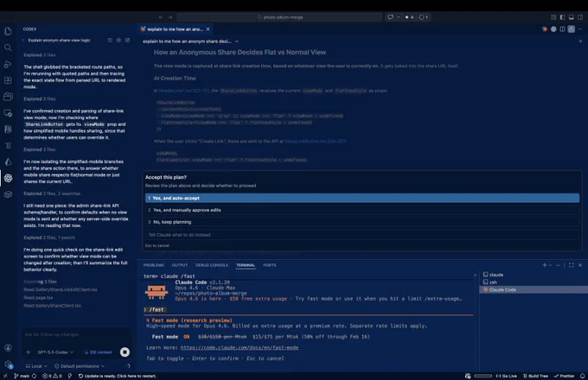The height and width of the screenshot is (380, 588).
Task: Select the 'Claude Code' terminal entry
Action: coord(534,290)
